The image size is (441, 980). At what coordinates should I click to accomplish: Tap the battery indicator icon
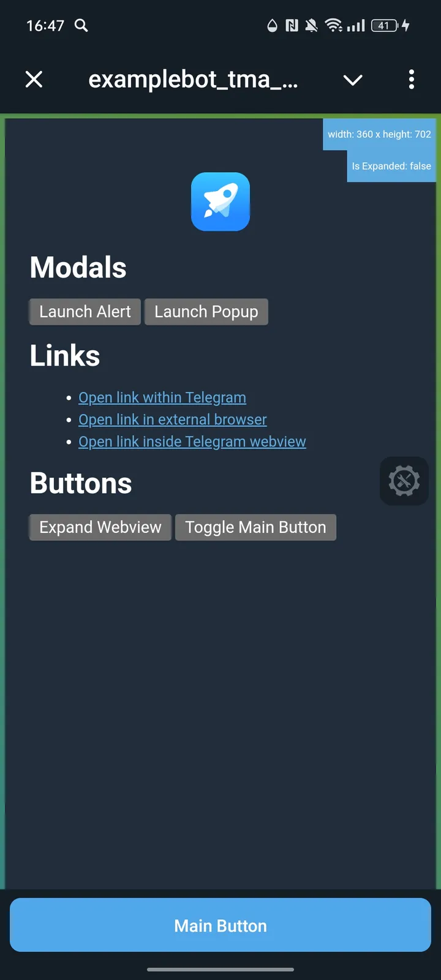tap(385, 25)
